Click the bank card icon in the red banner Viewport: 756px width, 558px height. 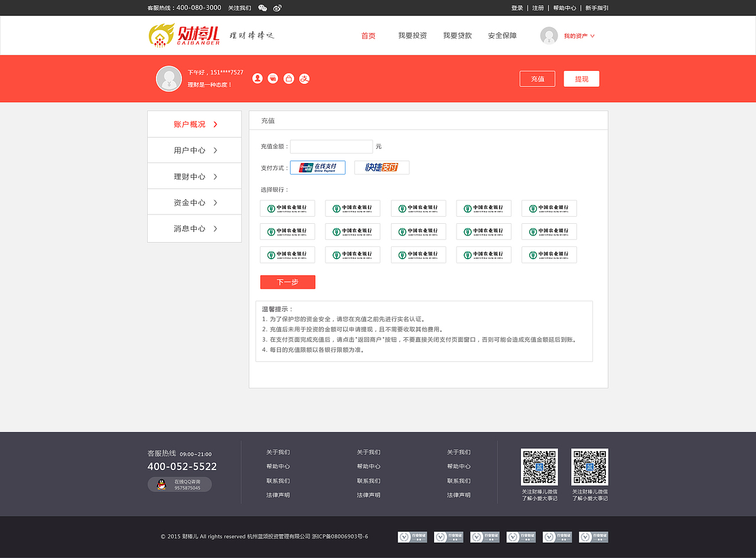pos(273,78)
